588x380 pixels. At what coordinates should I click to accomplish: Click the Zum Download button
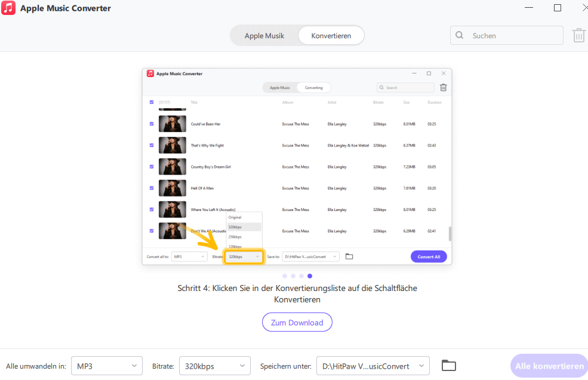point(297,322)
